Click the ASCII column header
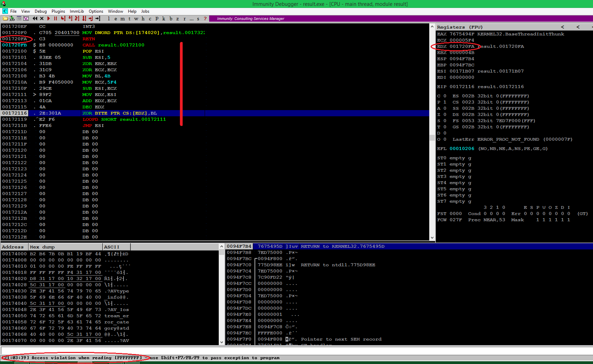The image size is (593, 364). (x=116, y=247)
